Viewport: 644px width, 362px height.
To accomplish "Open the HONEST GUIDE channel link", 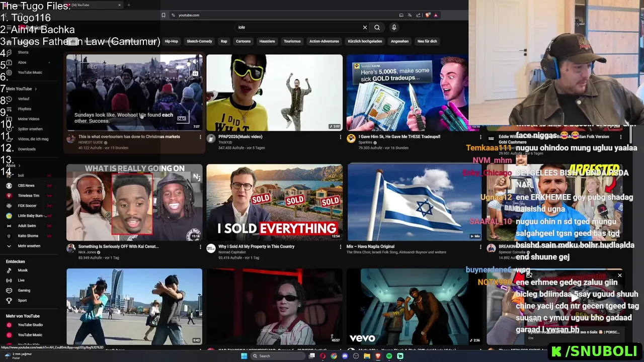I will point(91,142).
